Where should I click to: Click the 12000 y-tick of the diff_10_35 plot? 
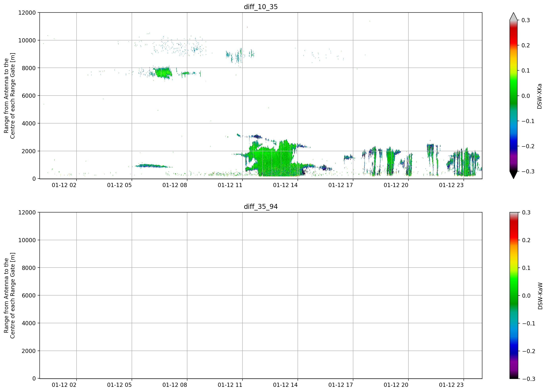(x=27, y=13)
